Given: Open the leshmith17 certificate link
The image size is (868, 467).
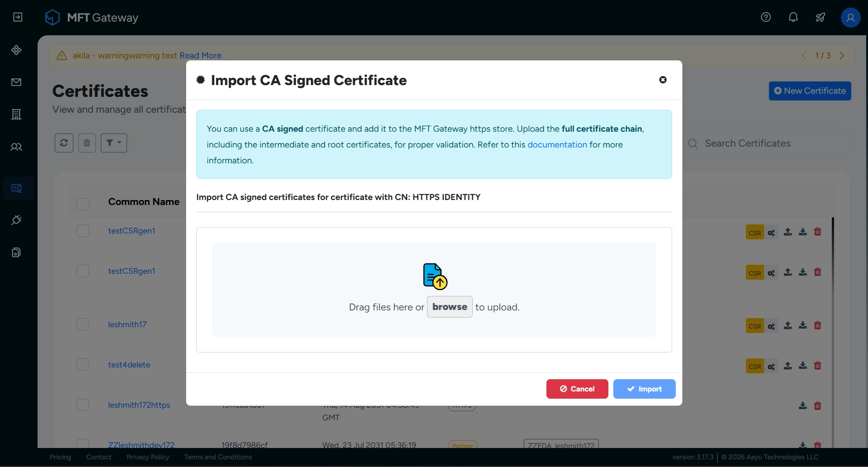Looking at the screenshot, I should click(x=127, y=324).
